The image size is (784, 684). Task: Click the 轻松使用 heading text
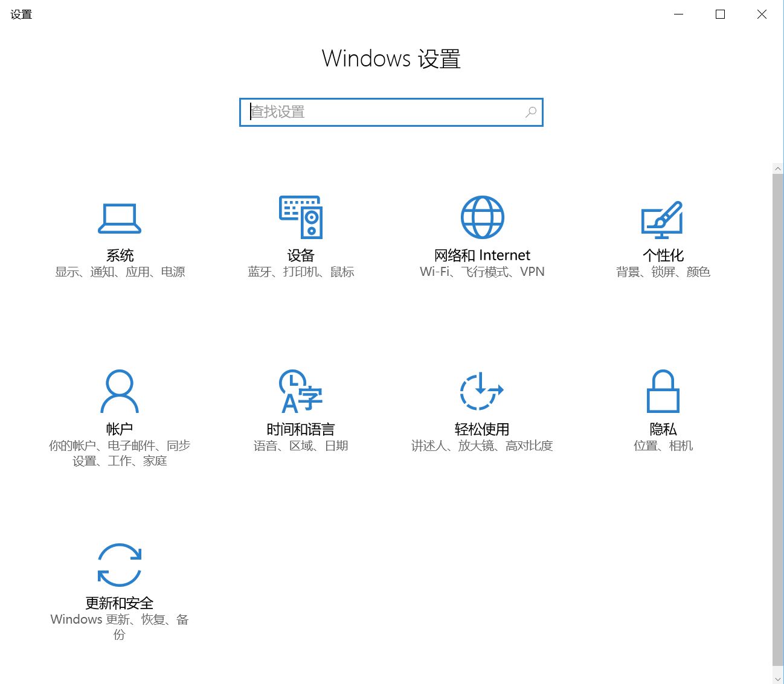point(482,429)
